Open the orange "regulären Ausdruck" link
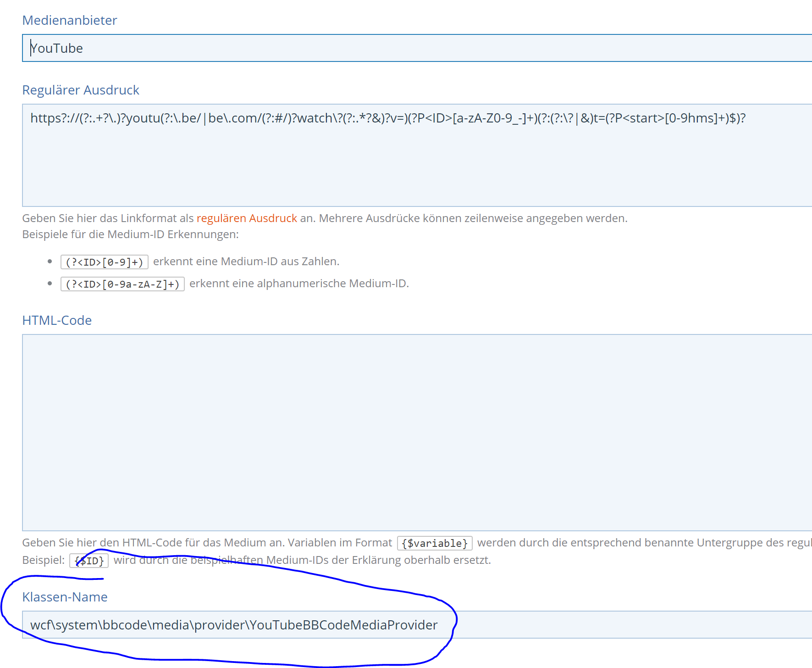This screenshot has width=812, height=668. tap(247, 218)
